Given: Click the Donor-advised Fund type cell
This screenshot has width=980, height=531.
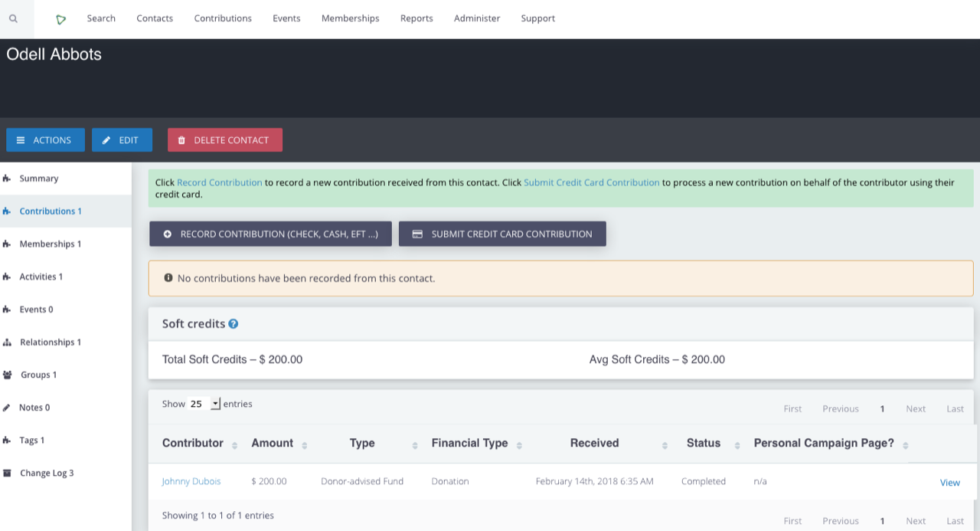Looking at the screenshot, I should click(x=362, y=481).
